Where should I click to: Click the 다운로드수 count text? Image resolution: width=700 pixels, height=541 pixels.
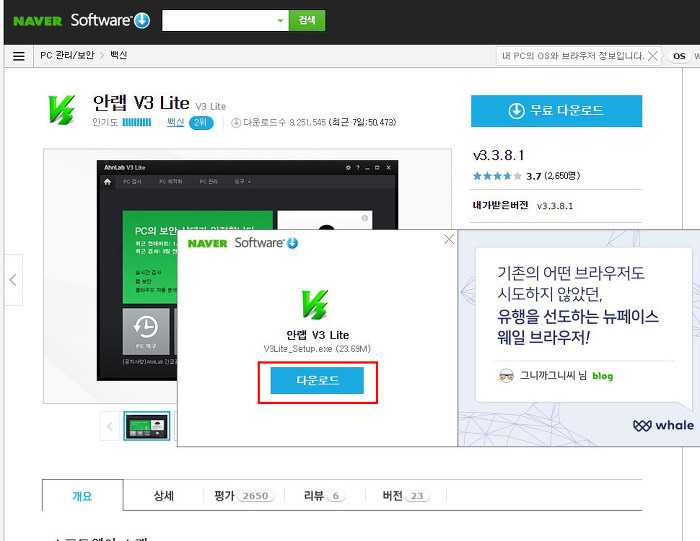click(313, 122)
